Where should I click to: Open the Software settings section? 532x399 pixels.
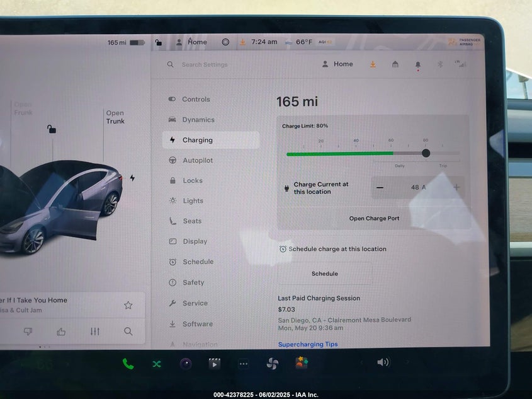pyautogui.click(x=197, y=324)
